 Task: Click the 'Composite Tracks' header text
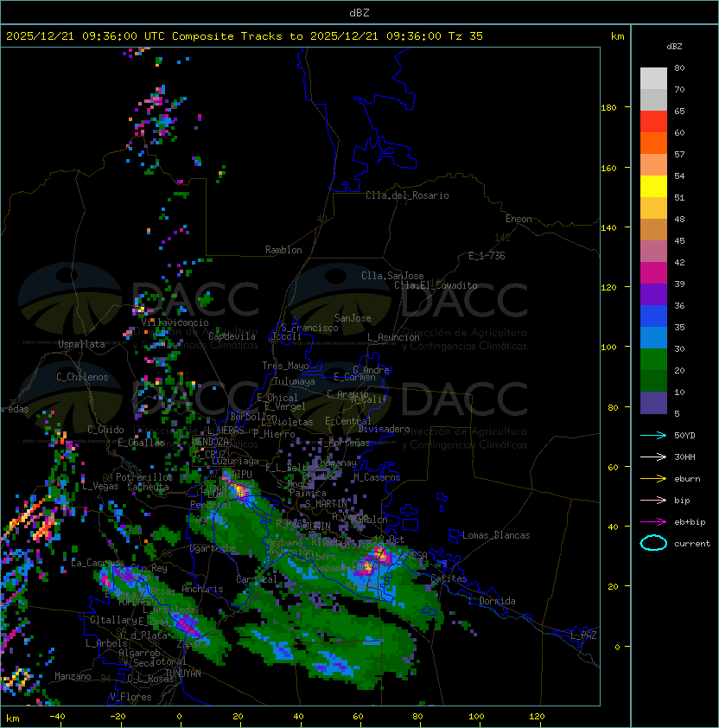227,36
